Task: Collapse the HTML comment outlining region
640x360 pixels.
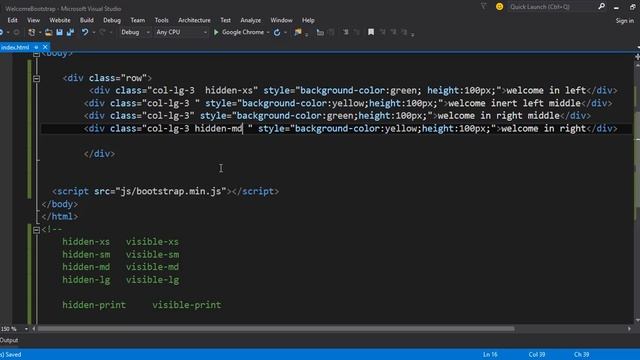Action: coord(36,230)
